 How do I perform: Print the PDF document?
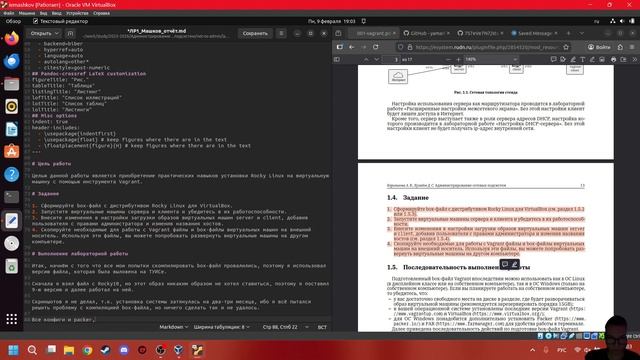click(x=613, y=59)
